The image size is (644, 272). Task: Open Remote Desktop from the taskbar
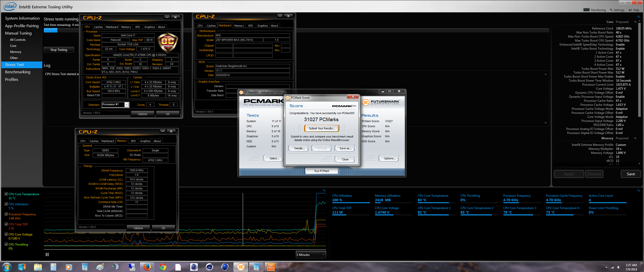(x=131, y=267)
